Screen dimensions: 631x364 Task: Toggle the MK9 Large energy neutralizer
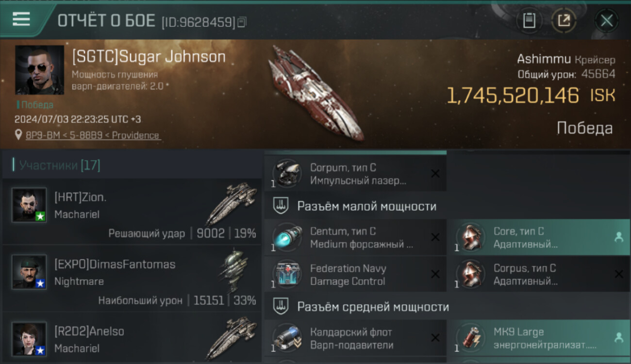point(539,338)
